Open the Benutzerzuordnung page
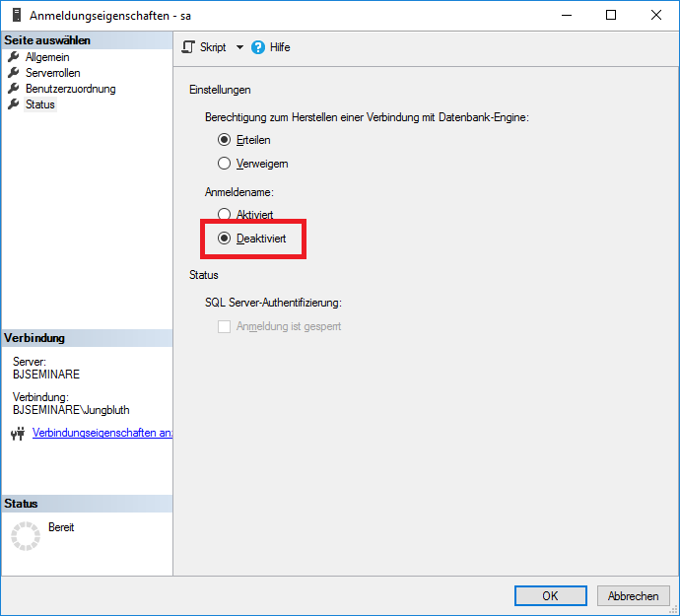680x616 pixels. 70,89
